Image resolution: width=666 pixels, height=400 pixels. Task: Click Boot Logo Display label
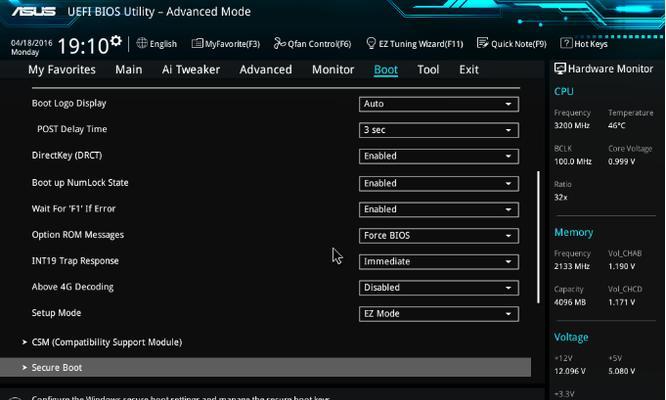69,104
